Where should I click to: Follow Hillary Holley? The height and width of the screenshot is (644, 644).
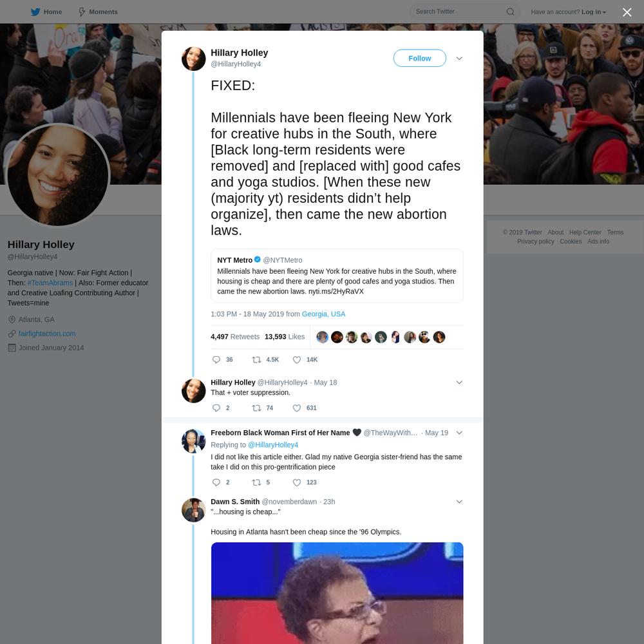[x=419, y=59]
